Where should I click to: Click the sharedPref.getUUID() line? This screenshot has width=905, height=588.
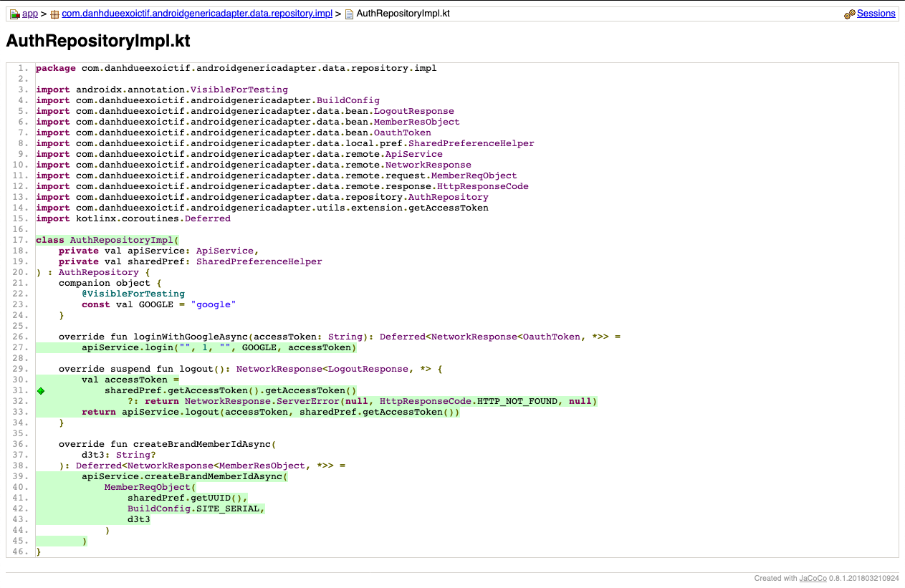(188, 498)
